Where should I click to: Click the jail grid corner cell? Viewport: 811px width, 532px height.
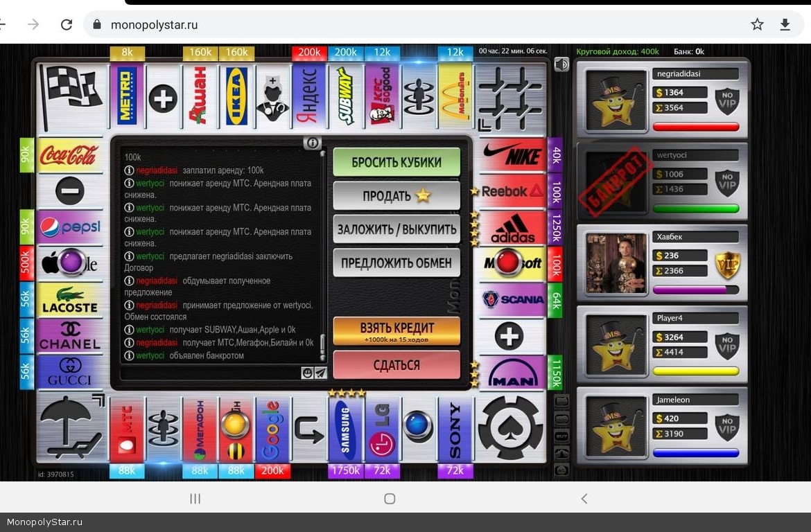coord(510,97)
